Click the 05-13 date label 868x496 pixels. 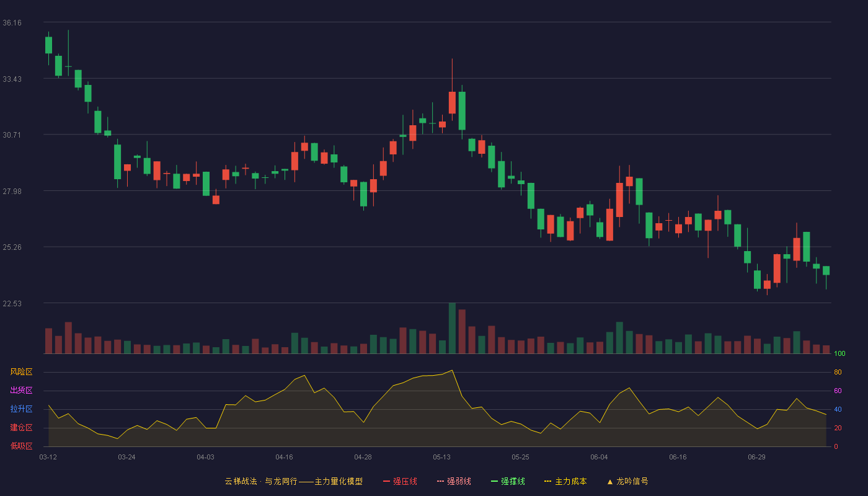click(x=441, y=457)
